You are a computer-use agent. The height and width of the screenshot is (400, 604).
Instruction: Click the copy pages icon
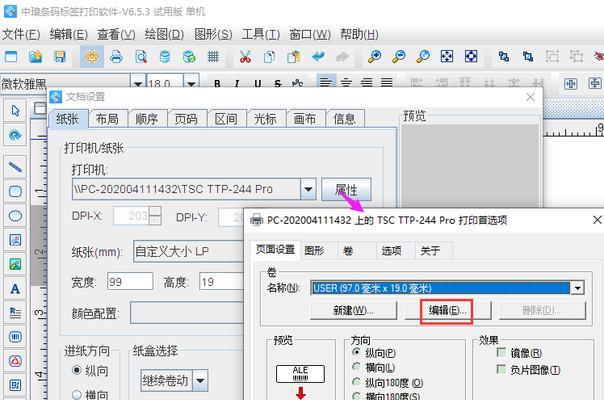[x=269, y=57]
